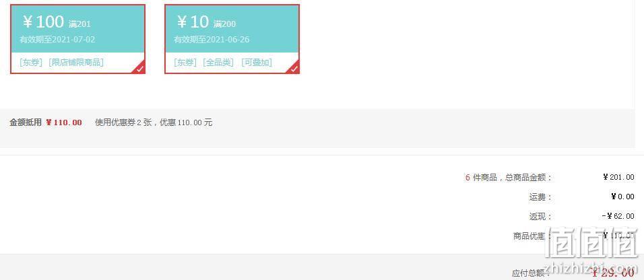644x280 pixels.
Task: Click the 运费 ¥0.00 value
Action: [622, 197]
